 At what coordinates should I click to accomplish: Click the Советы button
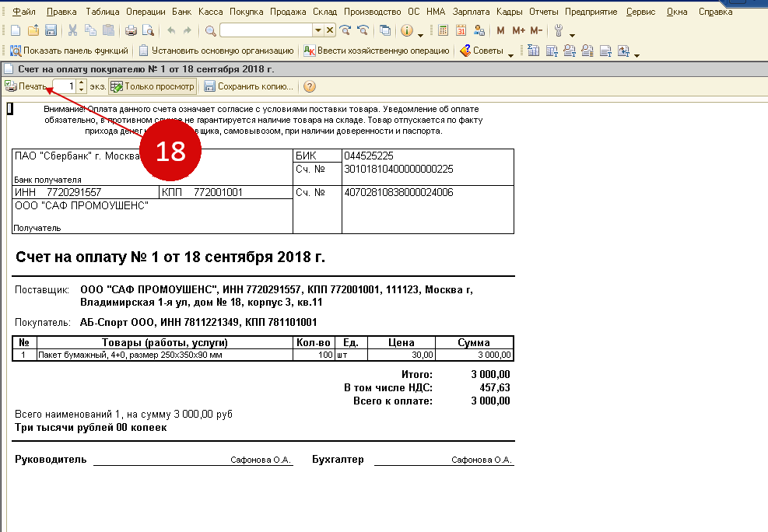[x=482, y=51]
